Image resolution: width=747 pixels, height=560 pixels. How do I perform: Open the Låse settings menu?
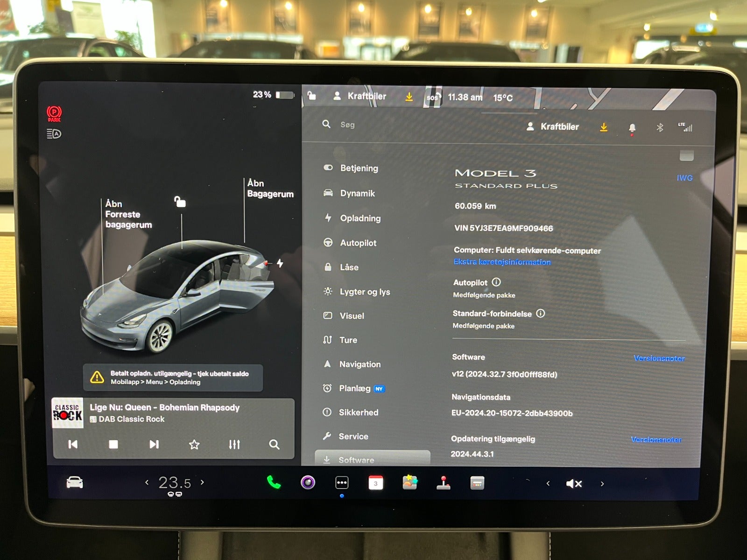coord(341,267)
